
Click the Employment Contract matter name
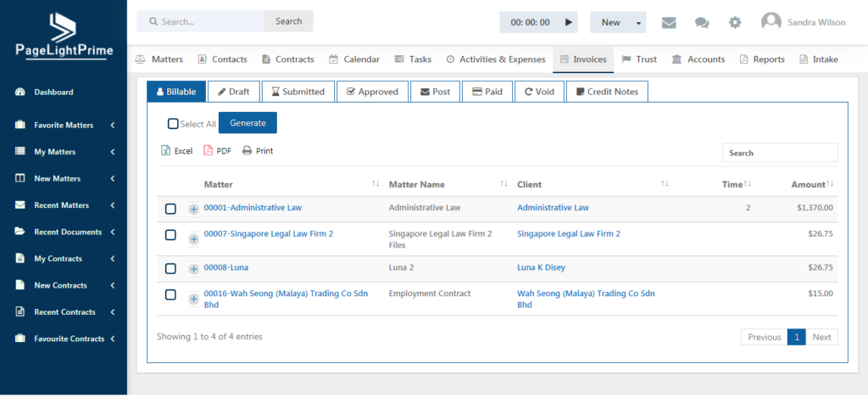[x=430, y=294]
